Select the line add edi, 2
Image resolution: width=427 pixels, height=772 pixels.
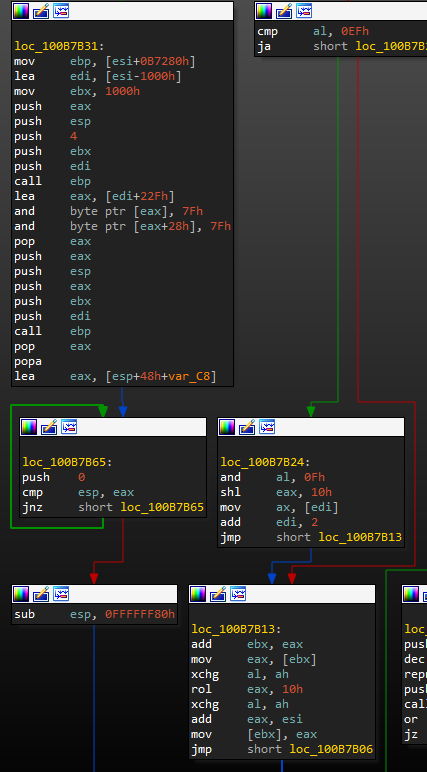[x=269, y=522]
